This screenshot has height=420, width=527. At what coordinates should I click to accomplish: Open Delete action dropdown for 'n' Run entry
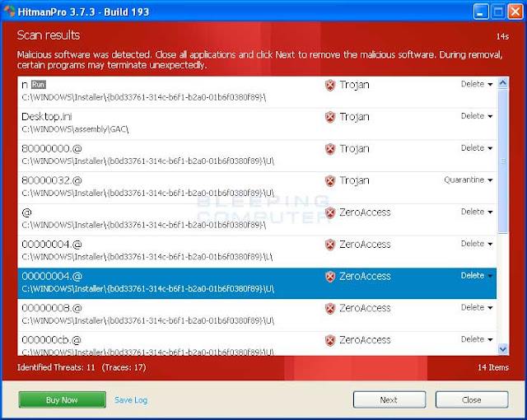coord(477,84)
